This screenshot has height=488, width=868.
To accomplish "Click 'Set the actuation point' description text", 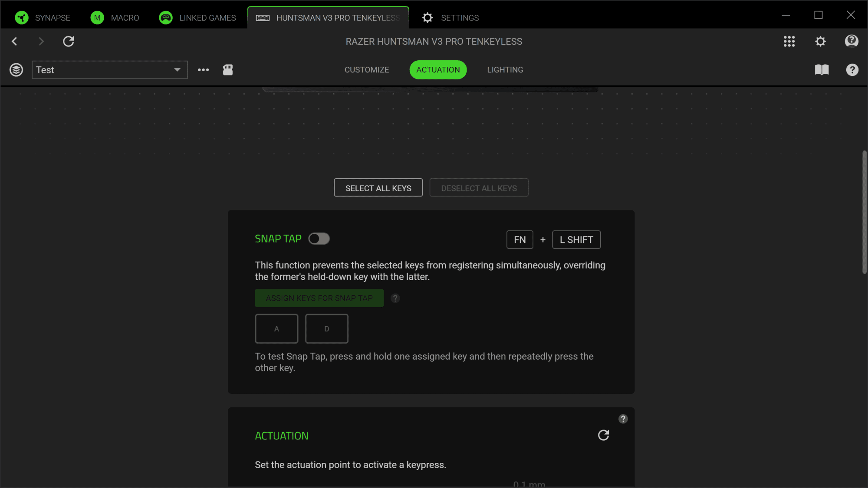I will (x=351, y=465).
